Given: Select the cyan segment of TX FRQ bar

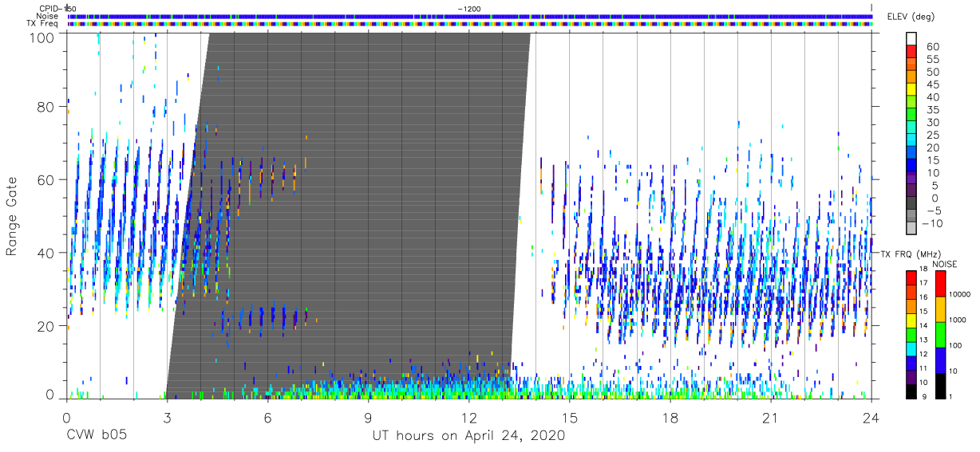Looking at the screenshot, I should point(911,349).
